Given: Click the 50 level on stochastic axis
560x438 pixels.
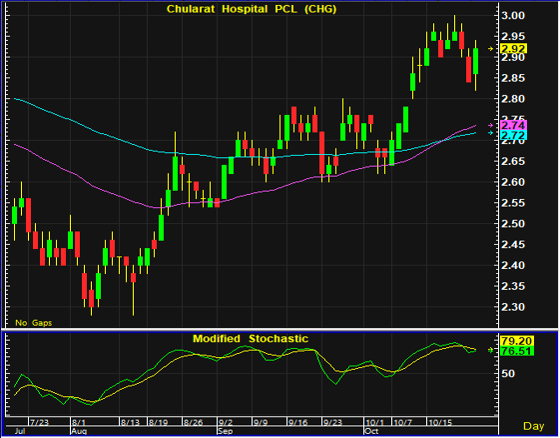Looking at the screenshot, I should coord(508,374).
